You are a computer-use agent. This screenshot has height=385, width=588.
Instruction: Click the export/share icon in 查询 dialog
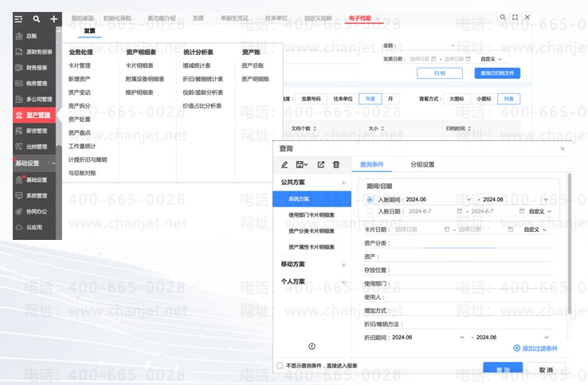(320, 164)
